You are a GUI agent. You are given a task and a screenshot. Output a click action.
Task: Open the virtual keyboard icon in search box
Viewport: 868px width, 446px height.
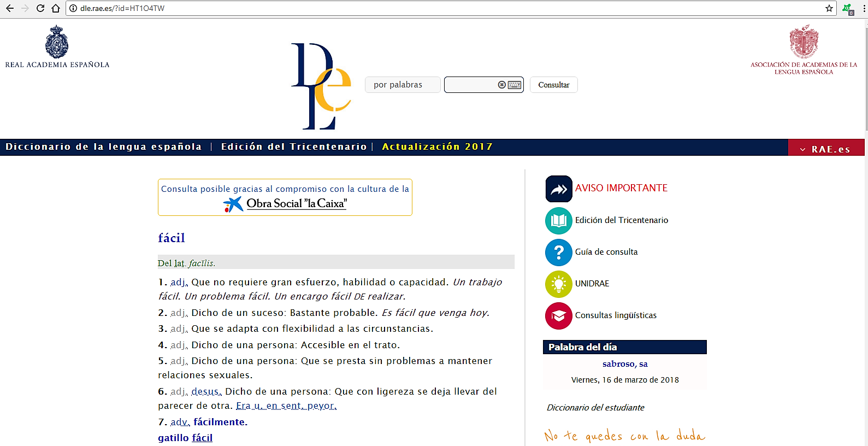(515, 85)
